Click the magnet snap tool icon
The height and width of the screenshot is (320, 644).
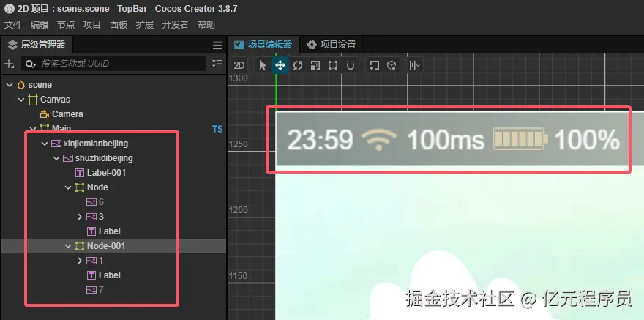350,65
